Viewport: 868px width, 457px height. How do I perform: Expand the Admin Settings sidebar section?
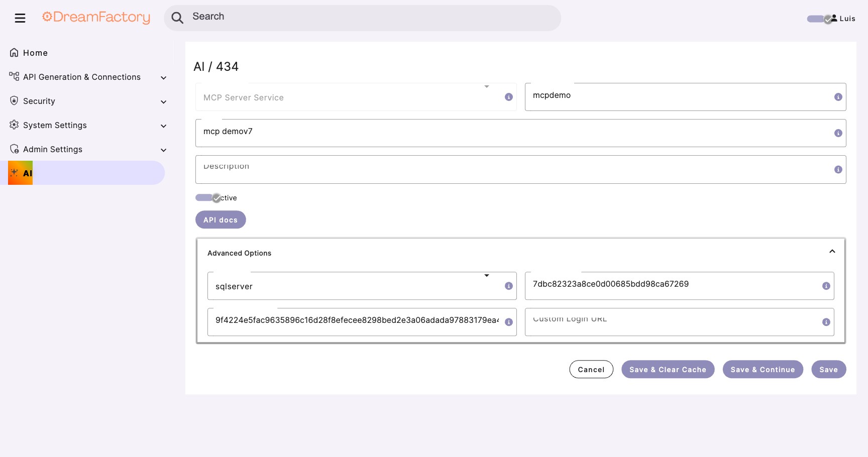[x=163, y=150]
